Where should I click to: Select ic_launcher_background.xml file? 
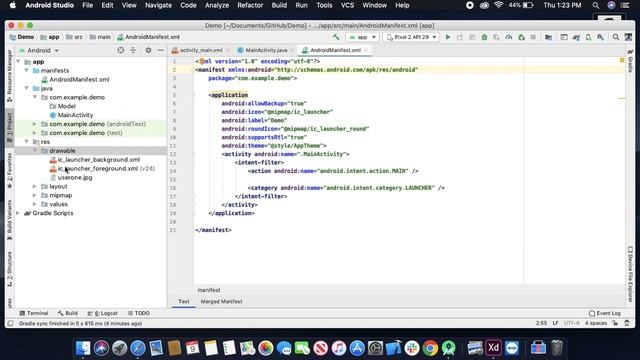point(99,160)
